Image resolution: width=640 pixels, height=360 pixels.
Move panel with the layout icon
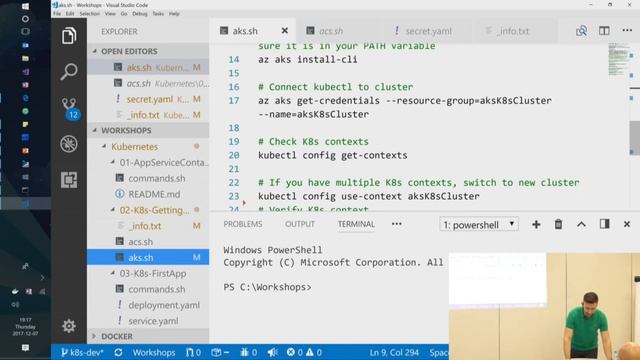[x=604, y=224]
